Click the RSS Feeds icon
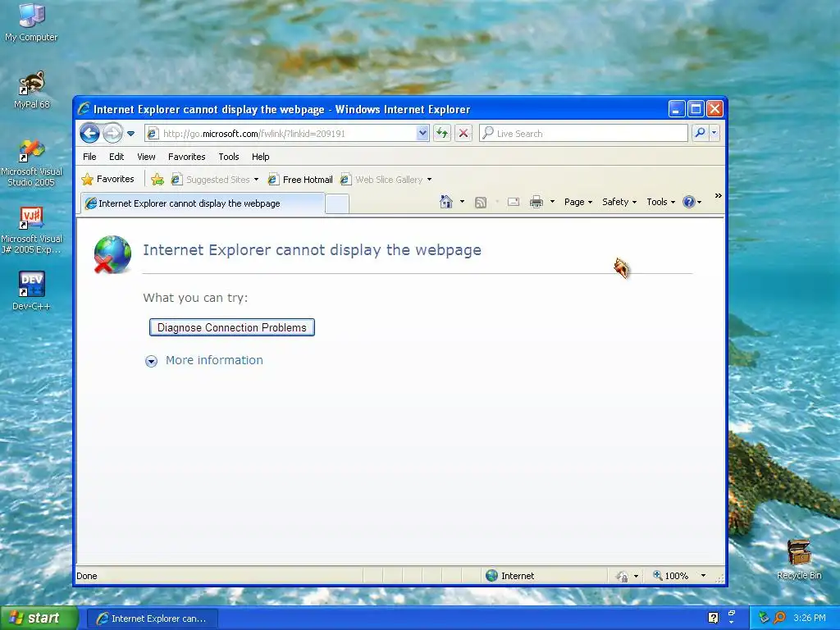The width and height of the screenshot is (840, 630). tap(481, 202)
